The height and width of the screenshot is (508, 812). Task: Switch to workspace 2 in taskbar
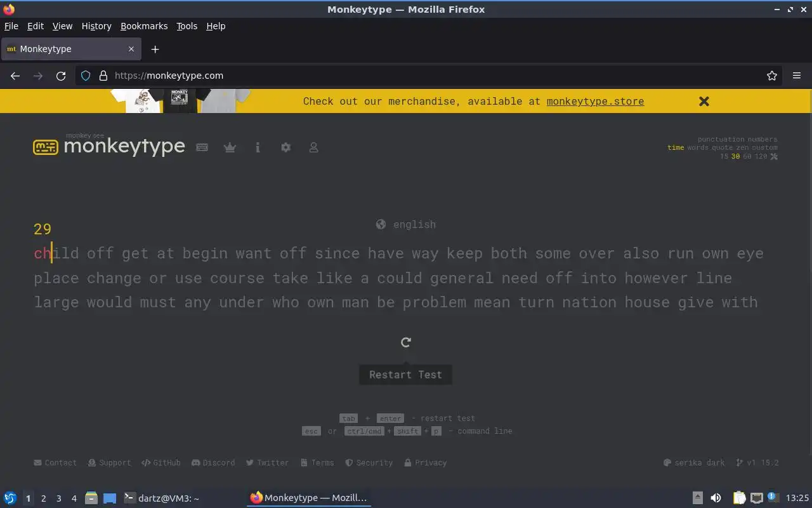coord(43,498)
